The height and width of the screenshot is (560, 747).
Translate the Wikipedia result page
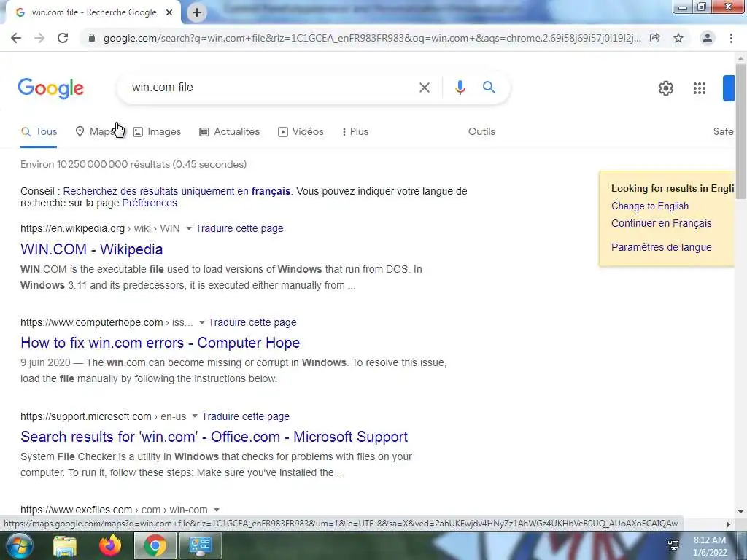pos(239,228)
